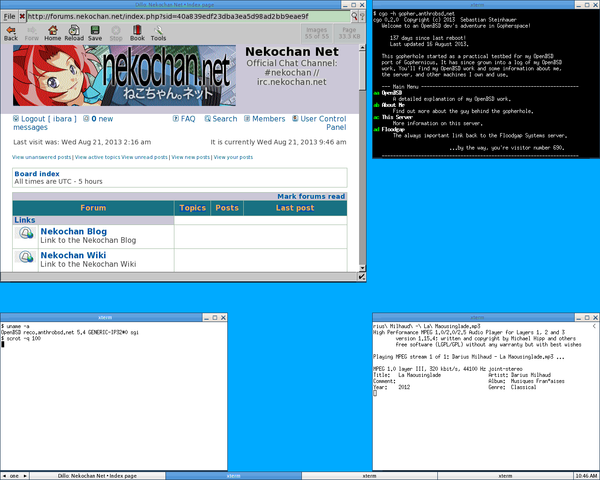This screenshot has height=480, width=600.
Task: Open the Links category heading
Action: [x=24, y=220]
